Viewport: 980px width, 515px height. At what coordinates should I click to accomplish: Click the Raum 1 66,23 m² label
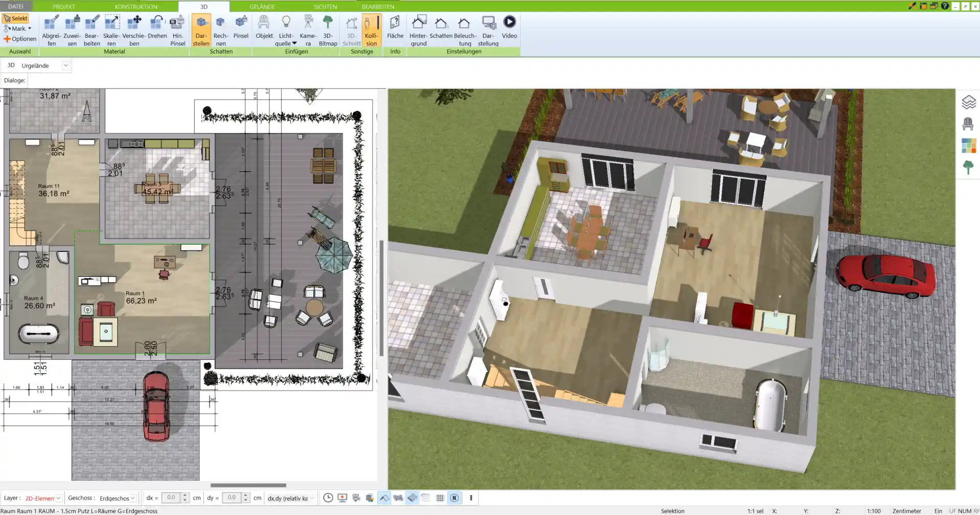click(x=141, y=298)
